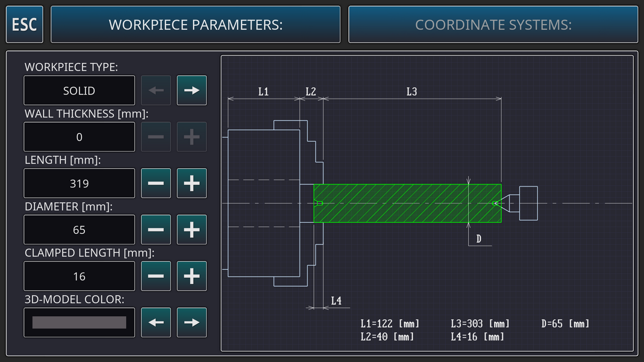Viewport: 644px width, 362px height.
Task: Increase the diameter value with plus
Action: (x=192, y=230)
